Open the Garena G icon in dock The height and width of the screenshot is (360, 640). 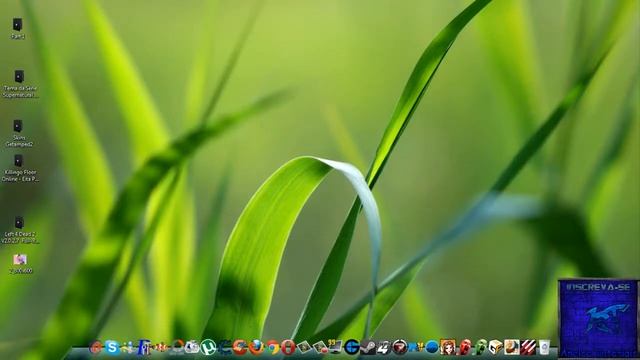pyautogui.click(x=352, y=347)
